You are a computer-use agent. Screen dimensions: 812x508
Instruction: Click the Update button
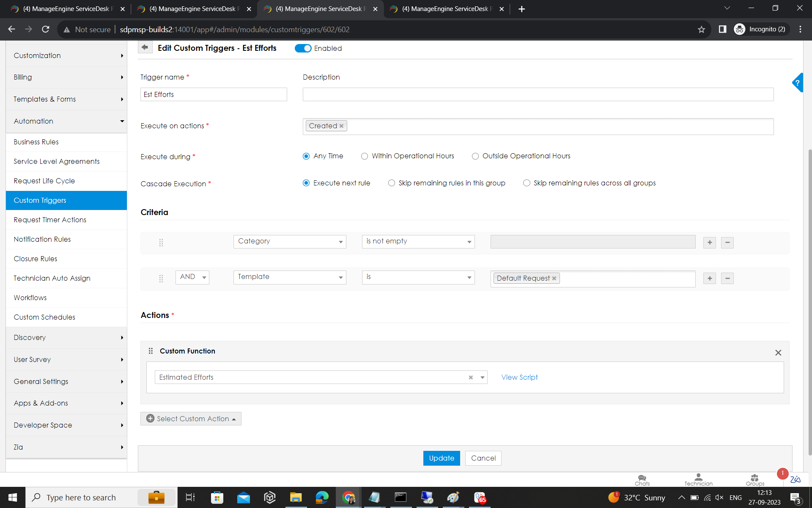441,458
